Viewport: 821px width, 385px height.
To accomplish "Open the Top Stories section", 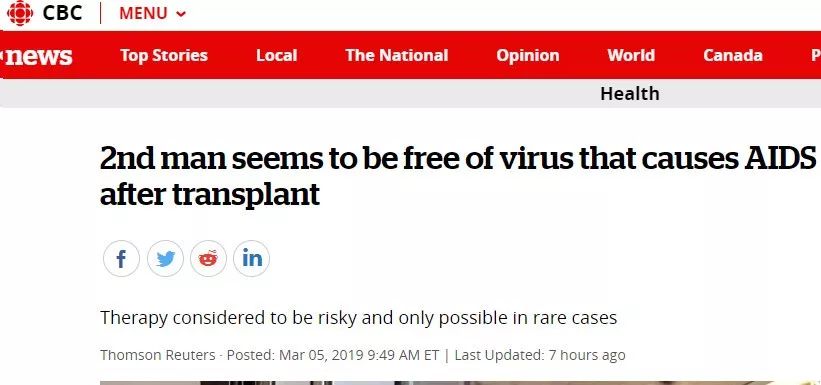I will [164, 56].
